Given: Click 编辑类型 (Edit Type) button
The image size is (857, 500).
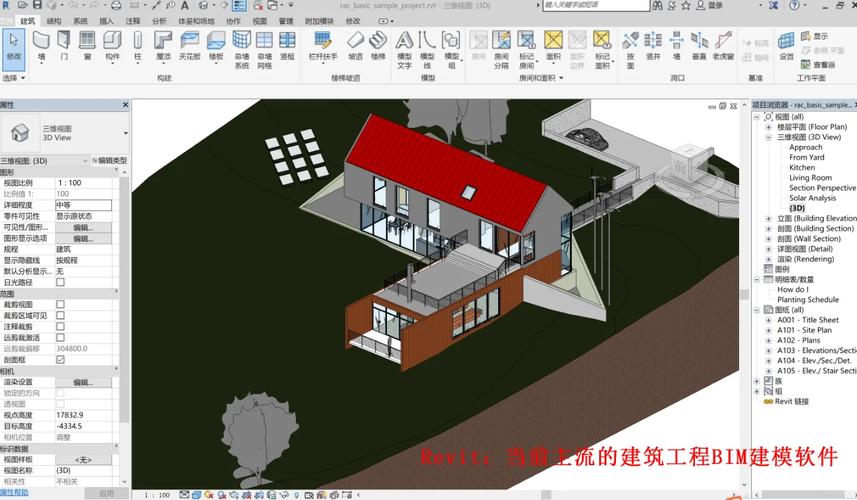Looking at the screenshot, I should tap(109, 161).
